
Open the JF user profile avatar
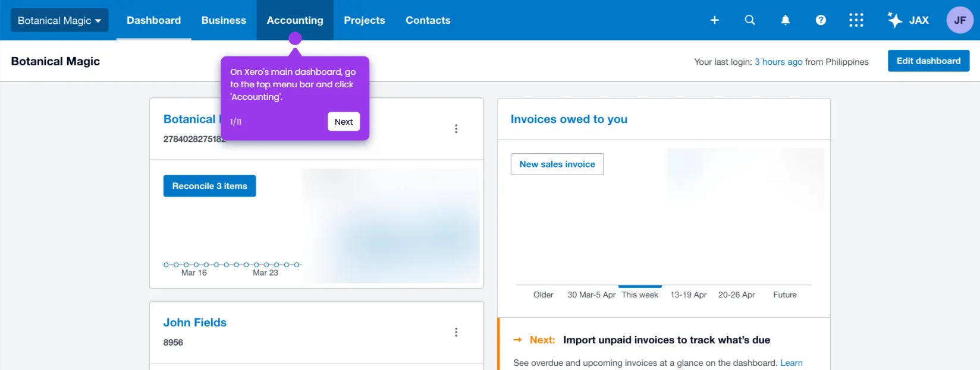coord(960,20)
